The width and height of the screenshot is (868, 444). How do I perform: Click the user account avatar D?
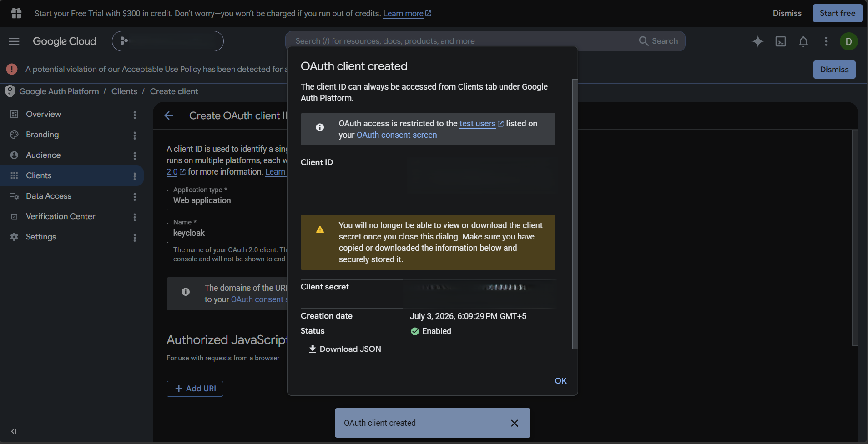(x=848, y=41)
